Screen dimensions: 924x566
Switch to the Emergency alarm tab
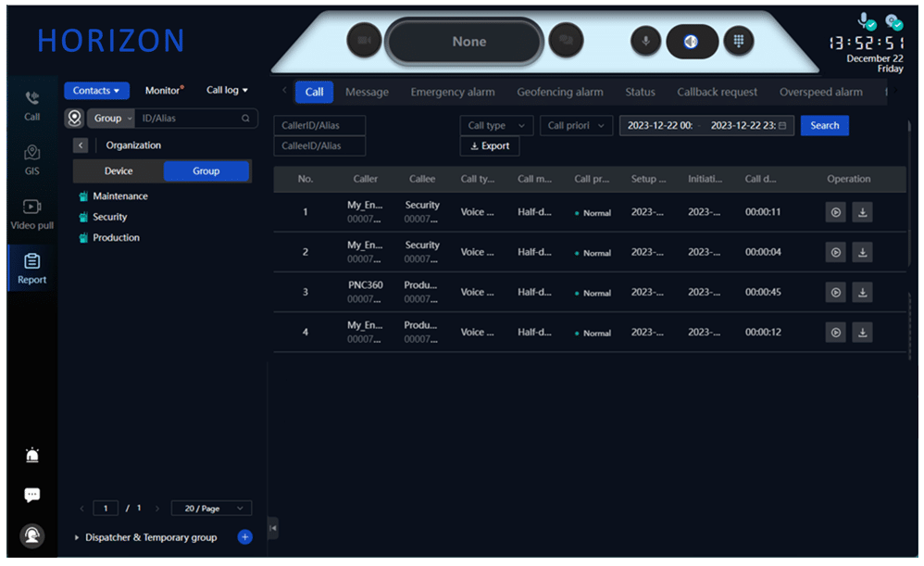pos(452,93)
